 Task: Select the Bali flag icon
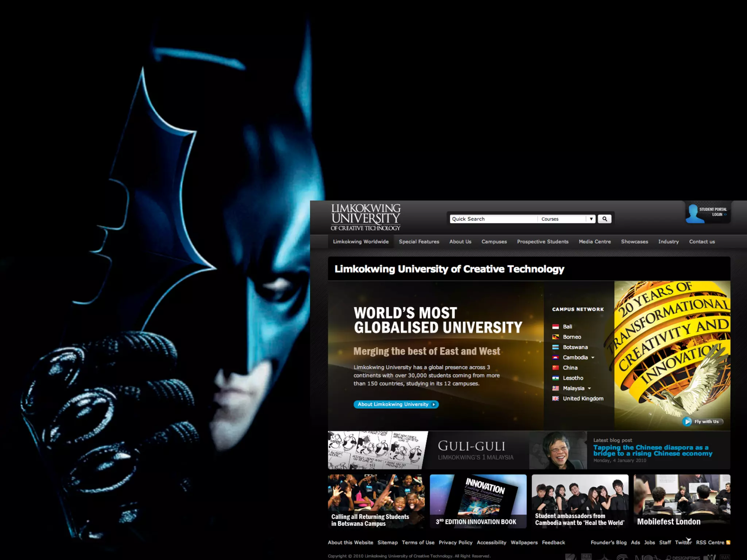[556, 327]
